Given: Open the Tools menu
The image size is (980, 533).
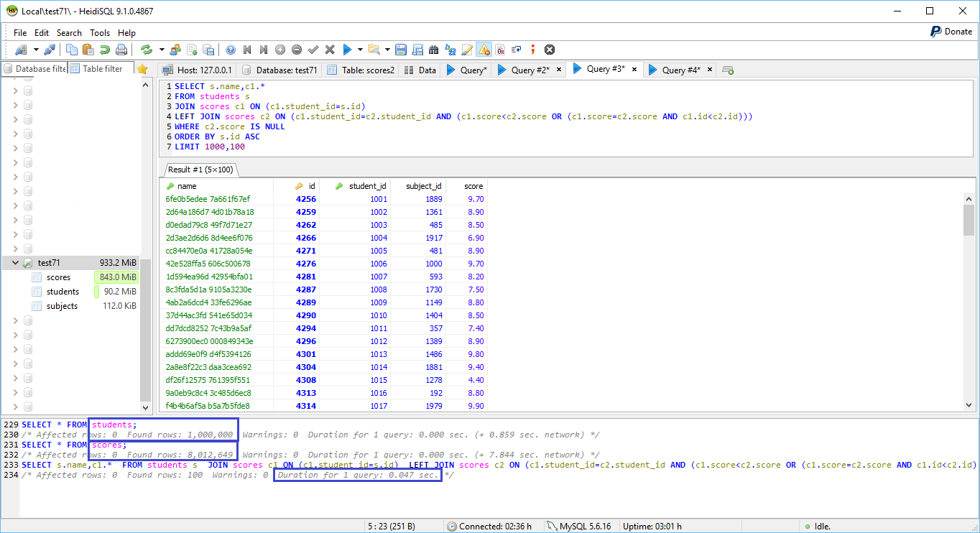Looking at the screenshot, I should click(100, 32).
